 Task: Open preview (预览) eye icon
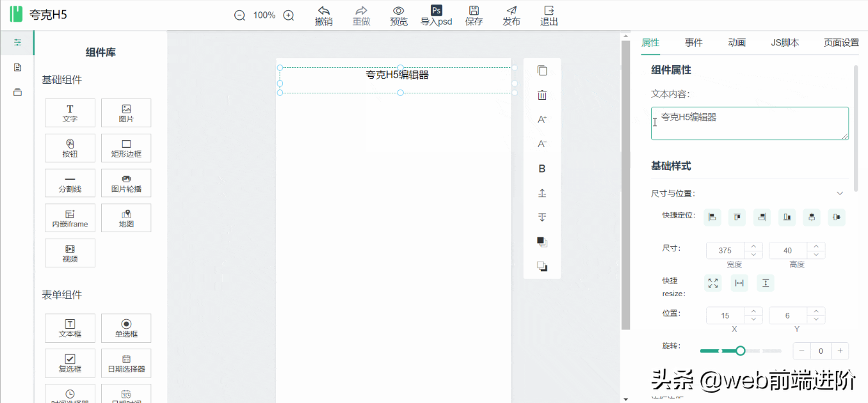tap(399, 11)
